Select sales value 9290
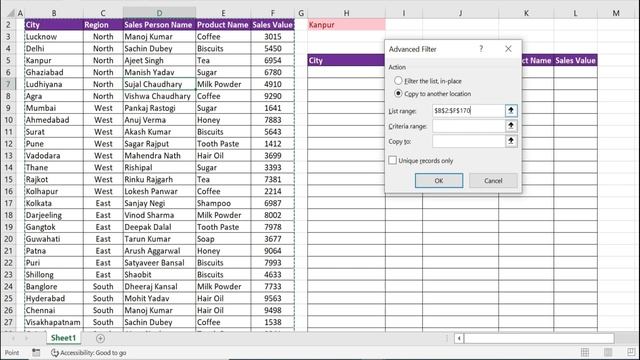This screenshot has height=360, width=640. [x=272, y=96]
